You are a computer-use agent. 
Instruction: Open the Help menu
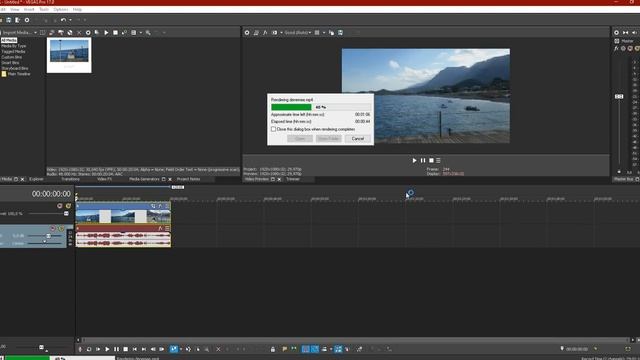pos(77,9)
